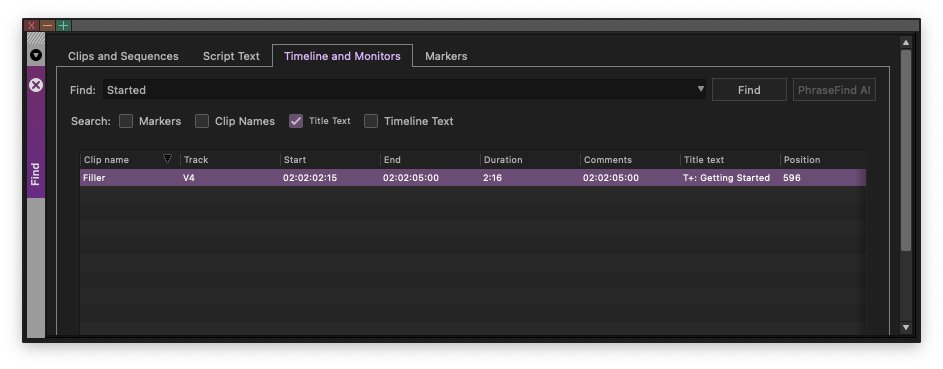Viewport: 943px width, 369px height.
Task: Click the green plus window button
Action: click(x=63, y=25)
